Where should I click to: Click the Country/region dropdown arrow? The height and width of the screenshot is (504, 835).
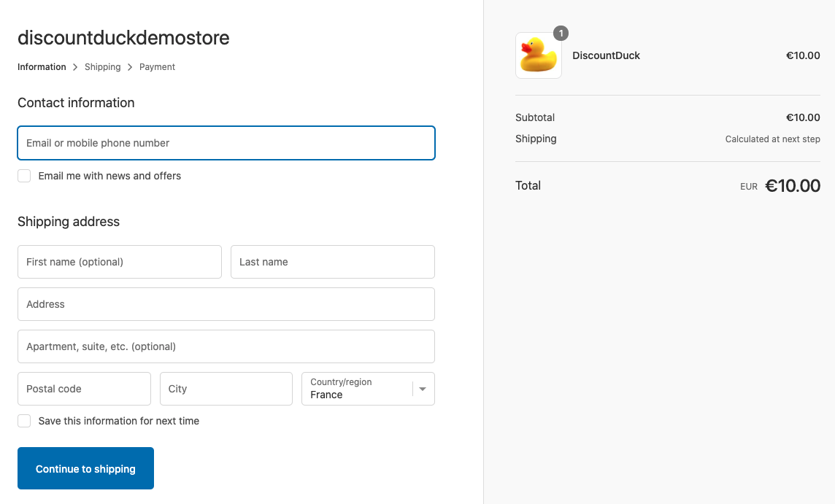423,389
